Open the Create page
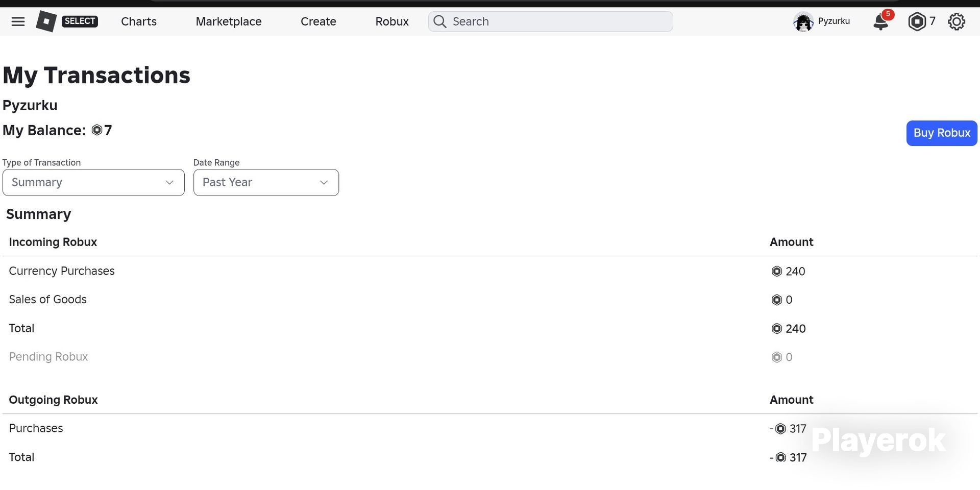 (318, 21)
